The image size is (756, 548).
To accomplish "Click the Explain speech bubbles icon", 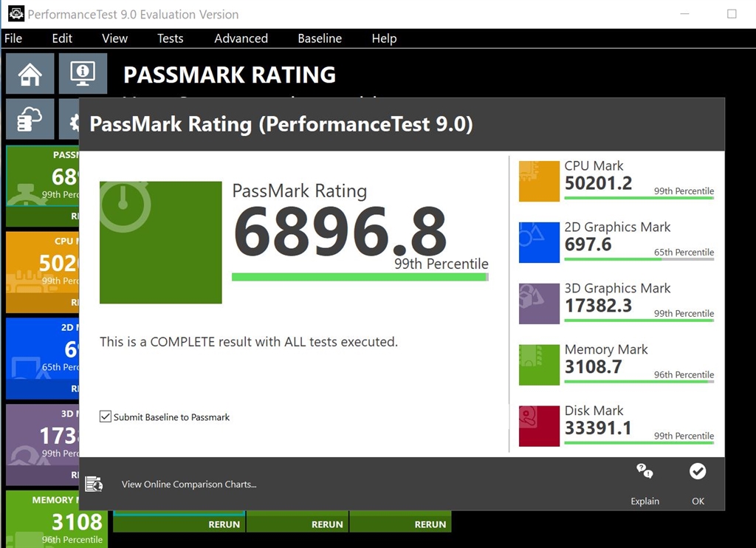I will pos(645,470).
